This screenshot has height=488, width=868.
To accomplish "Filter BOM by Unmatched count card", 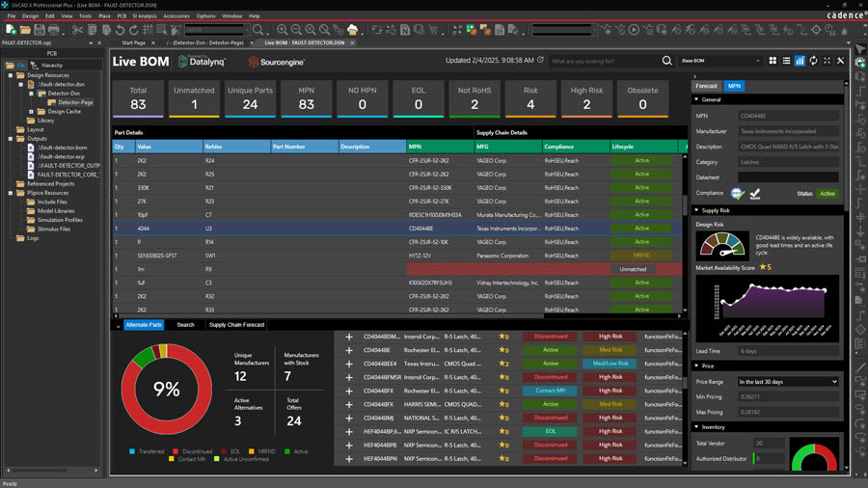I will [194, 98].
